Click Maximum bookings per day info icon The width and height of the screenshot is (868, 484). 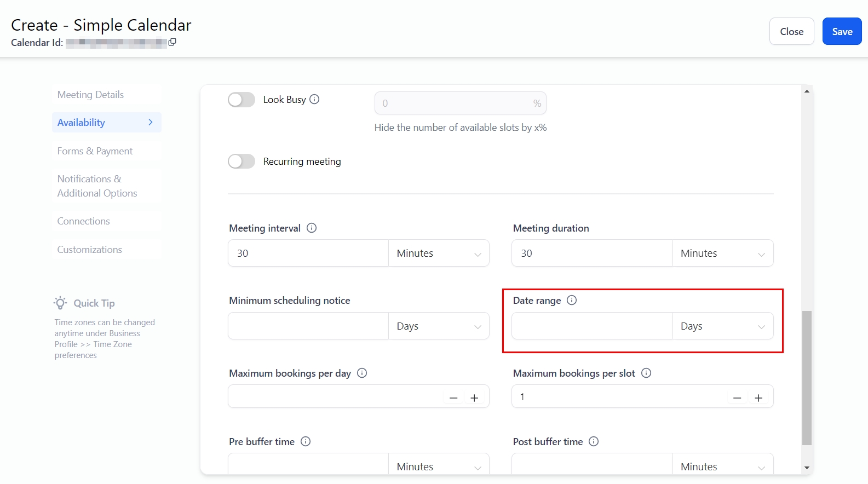tap(362, 373)
